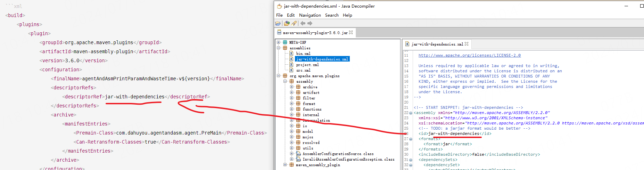Click the bin.xml file icon
644x170 pixels.
click(x=291, y=54)
